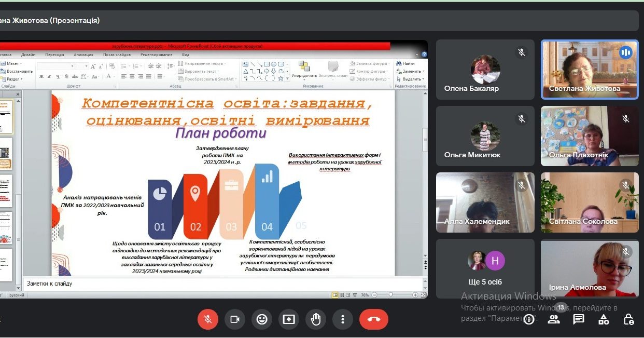The height and width of the screenshot is (338, 644).
Task: Raise your hand in the meeting
Action: [x=316, y=319]
